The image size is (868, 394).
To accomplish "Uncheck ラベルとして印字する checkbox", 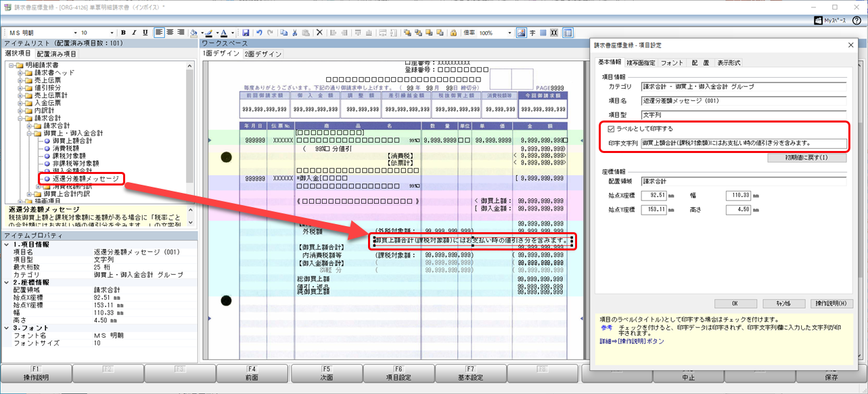I will point(612,128).
